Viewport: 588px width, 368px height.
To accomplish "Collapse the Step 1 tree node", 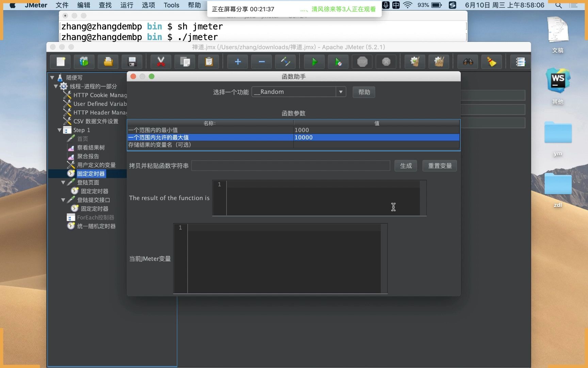I will [60, 130].
